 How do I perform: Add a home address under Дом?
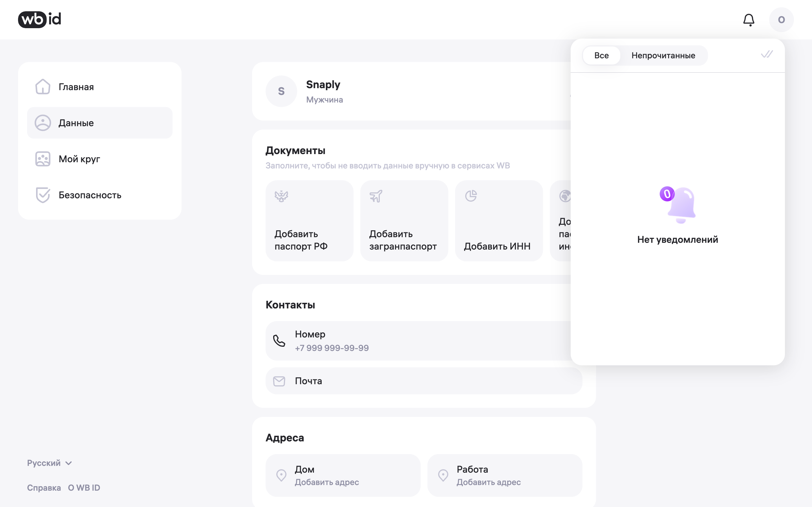(343, 475)
